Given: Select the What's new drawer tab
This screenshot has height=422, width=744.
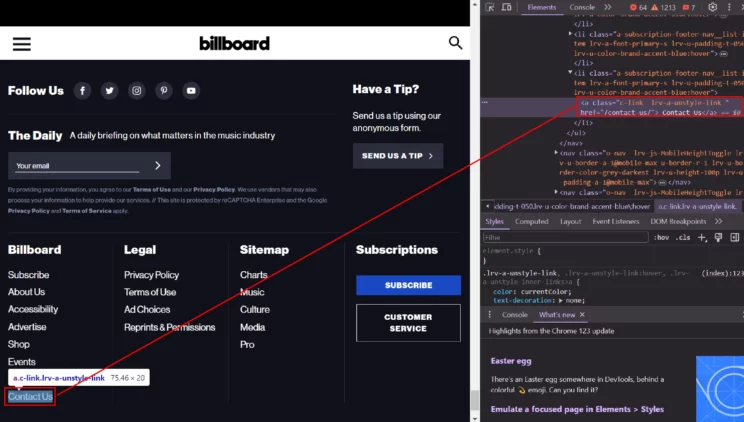Looking at the screenshot, I should (557, 315).
